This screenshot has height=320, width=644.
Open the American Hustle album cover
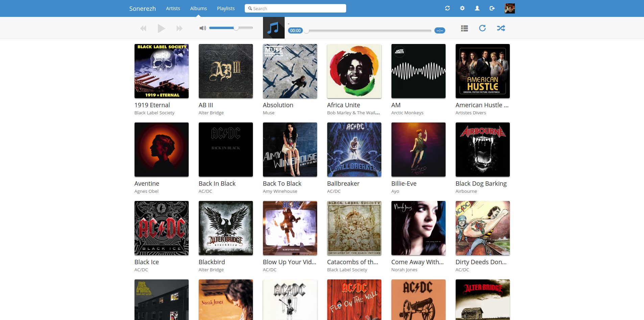tap(483, 71)
